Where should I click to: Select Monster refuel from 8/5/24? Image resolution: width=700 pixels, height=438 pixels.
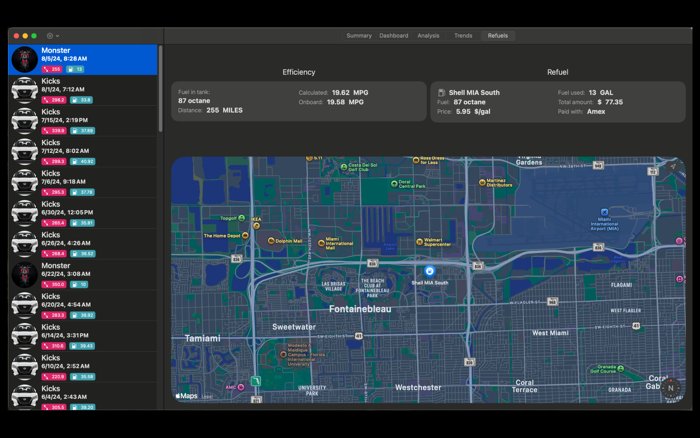click(83, 59)
